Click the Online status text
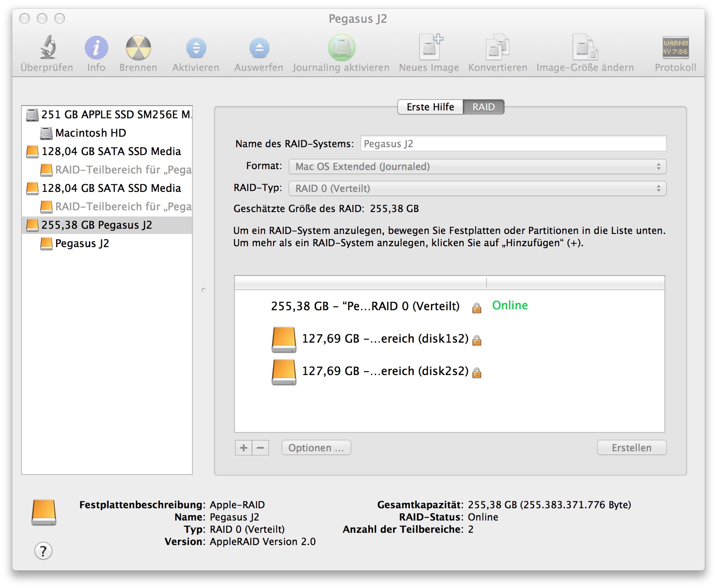This screenshot has height=588, width=717. click(510, 305)
